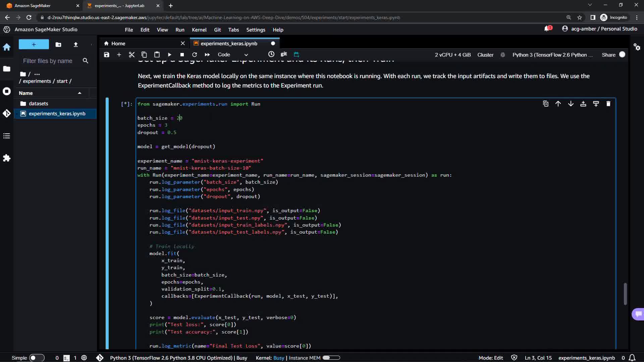Open the datasets folder
The width and height of the screenshot is (644, 362).
pyautogui.click(x=38, y=104)
